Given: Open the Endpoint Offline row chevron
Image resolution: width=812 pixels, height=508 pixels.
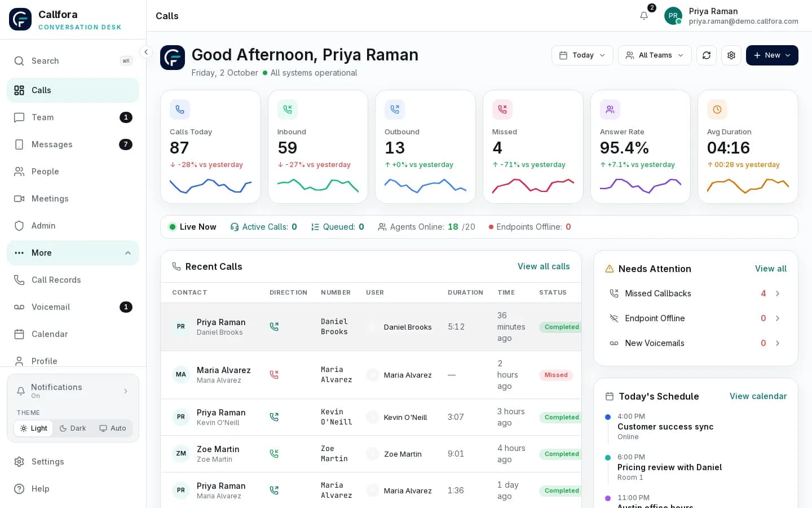Looking at the screenshot, I should coord(778,318).
